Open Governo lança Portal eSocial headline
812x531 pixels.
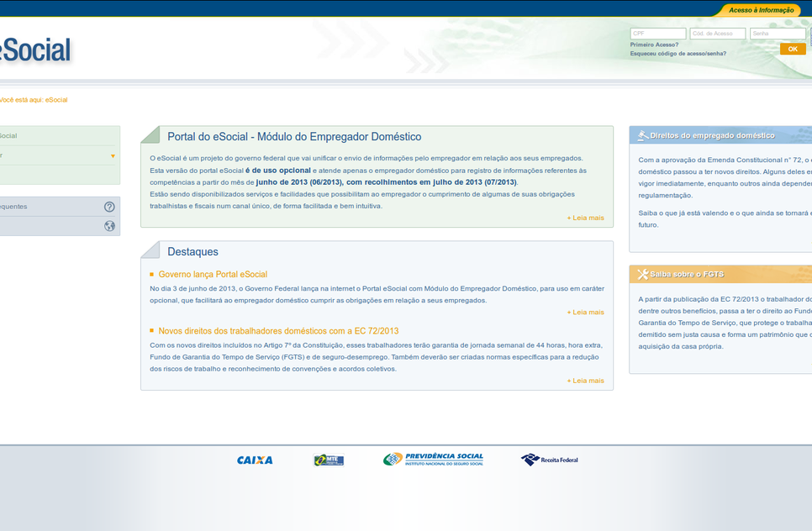coord(213,274)
